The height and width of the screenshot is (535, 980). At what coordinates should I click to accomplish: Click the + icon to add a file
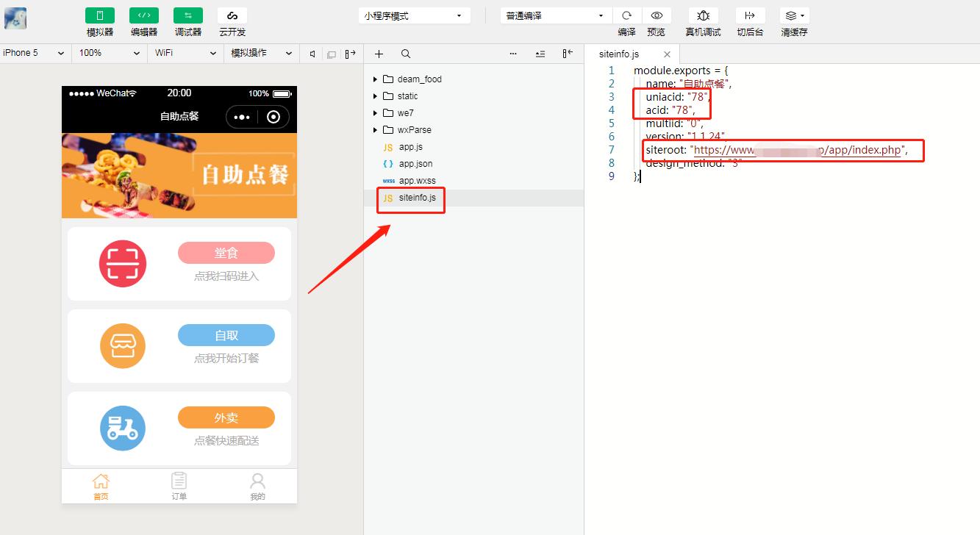[x=379, y=53]
